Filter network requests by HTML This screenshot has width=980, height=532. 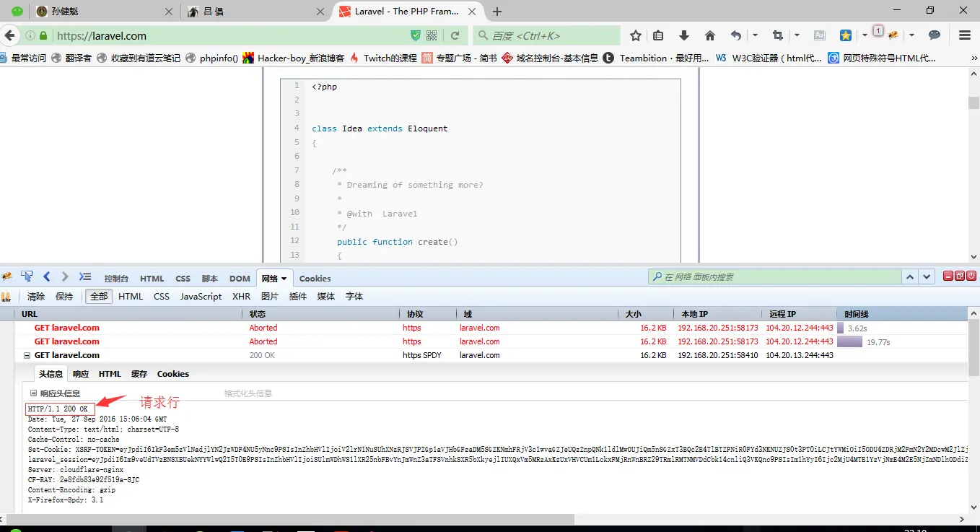pyautogui.click(x=131, y=297)
